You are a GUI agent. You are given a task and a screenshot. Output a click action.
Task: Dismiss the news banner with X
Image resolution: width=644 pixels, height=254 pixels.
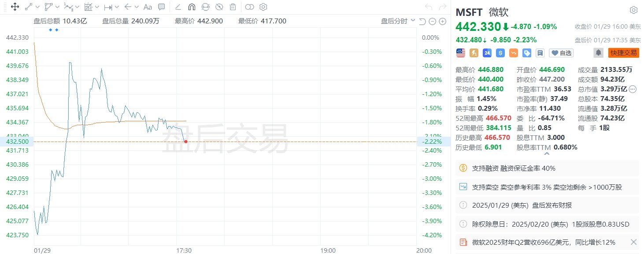click(633, 242)
